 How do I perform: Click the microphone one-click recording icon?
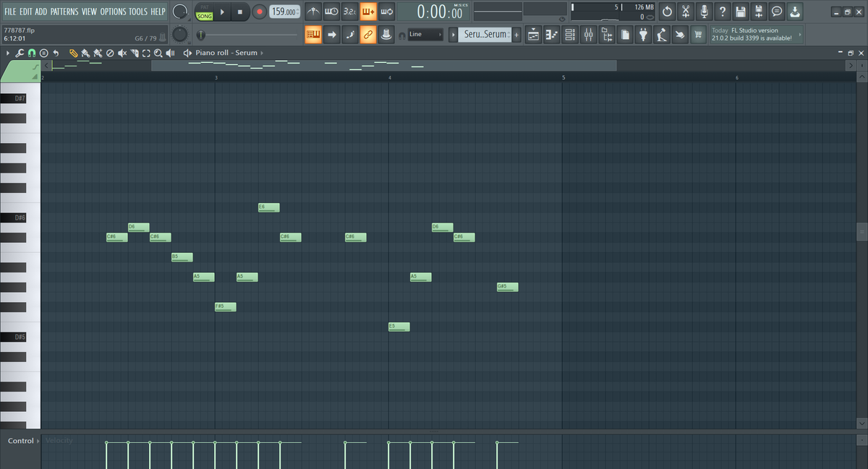click(x=704, y=12)
